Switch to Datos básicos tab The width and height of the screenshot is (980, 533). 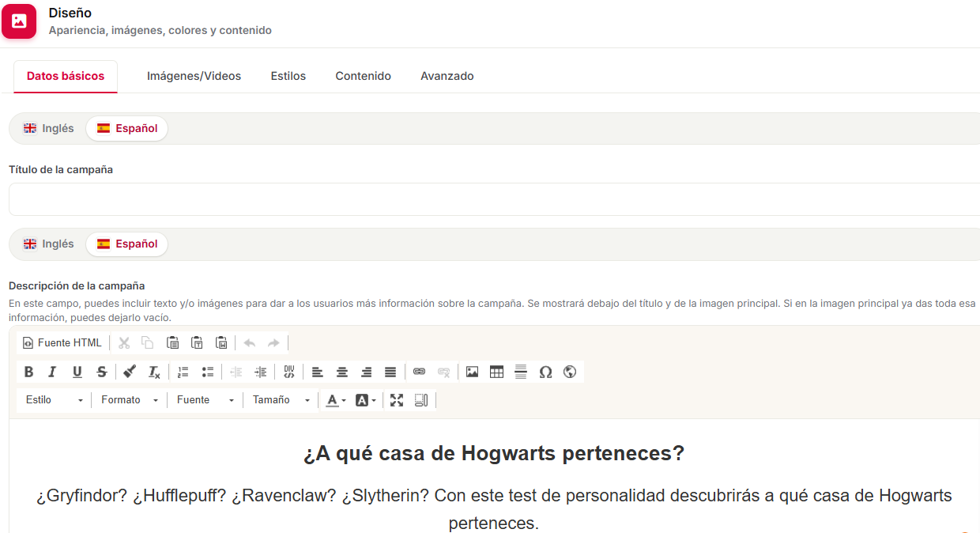tap(66, 76)
